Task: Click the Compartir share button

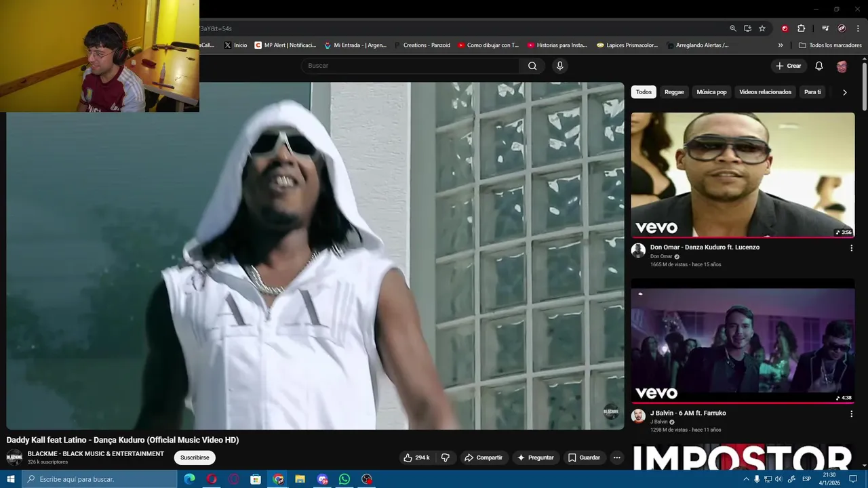Action: click(483, 457)
